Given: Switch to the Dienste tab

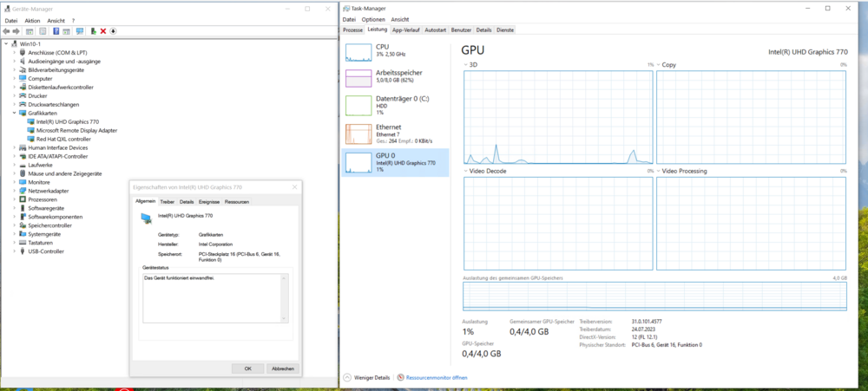Looking at the screenshot, I should click(505, 29).
